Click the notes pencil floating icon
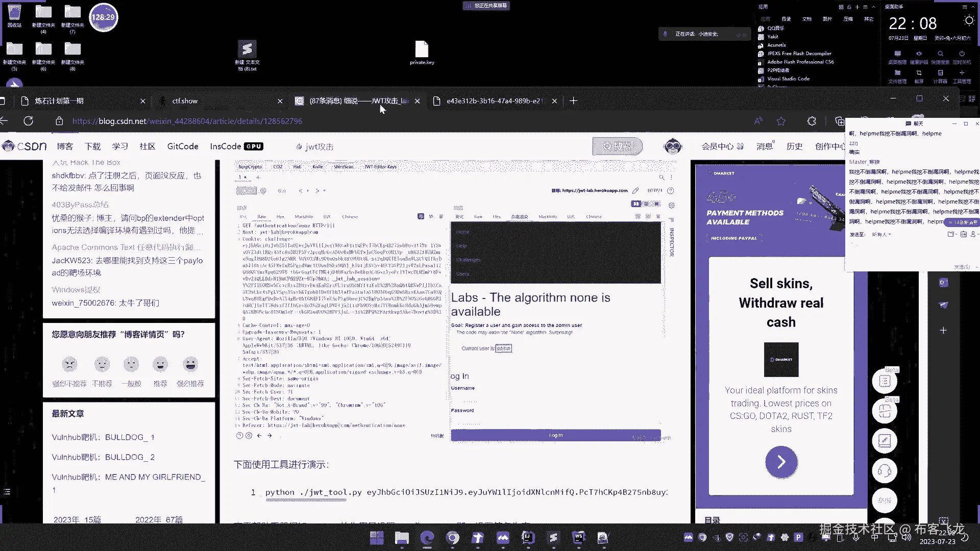 885,440
